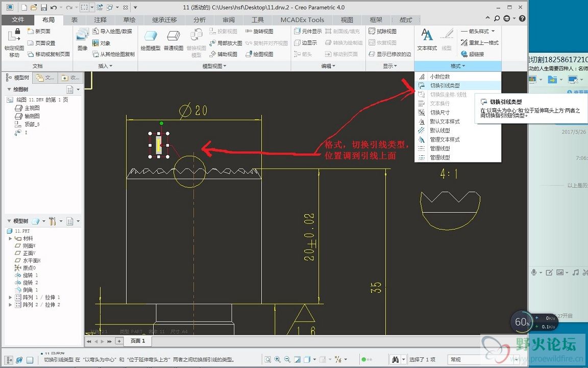
Task: Click the Lock View Movement (锁定视图移动) icon
Action: 14,42
